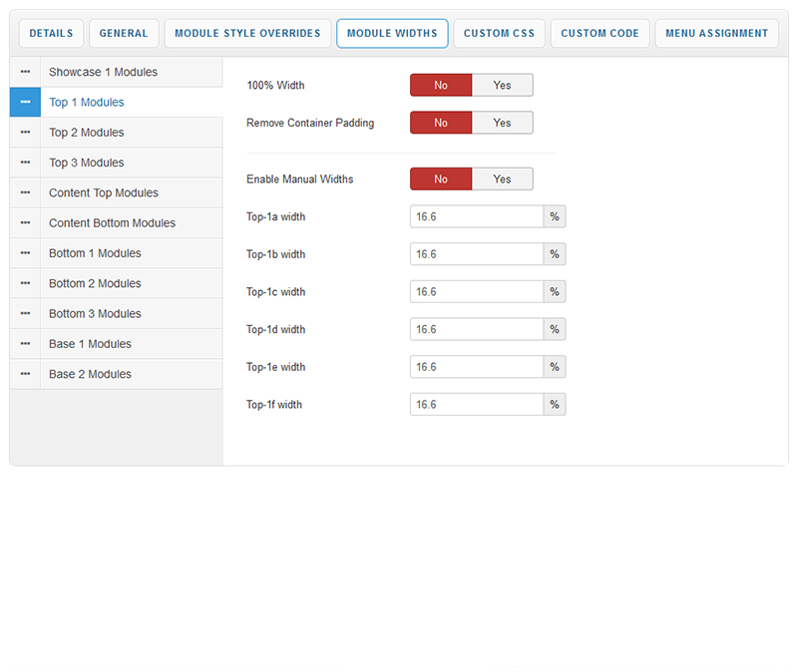Screen dimensions: 798x672
Task: Click the dots icon beside Bottom 3 Modules
Action: pos(25,313)
